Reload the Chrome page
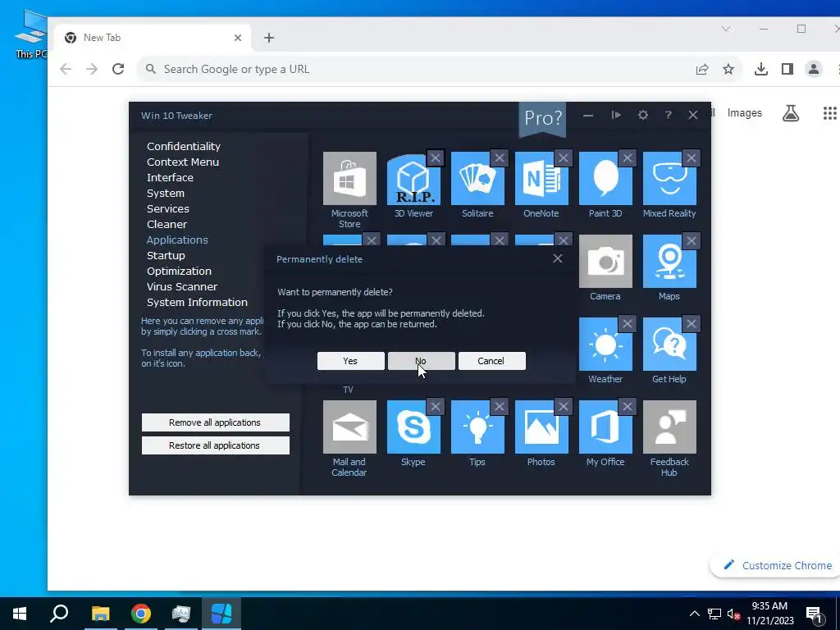The height and width of the screenshot is (630, 840). click(x=118, y=69)
